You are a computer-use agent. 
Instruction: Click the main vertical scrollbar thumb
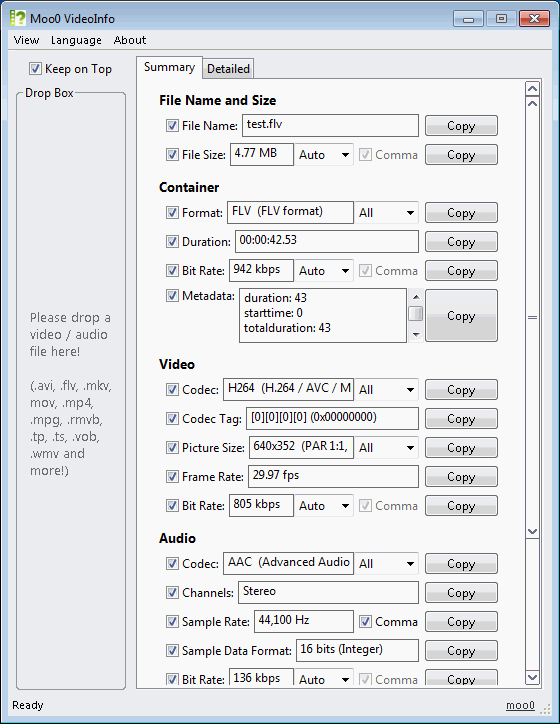point(532,317)
